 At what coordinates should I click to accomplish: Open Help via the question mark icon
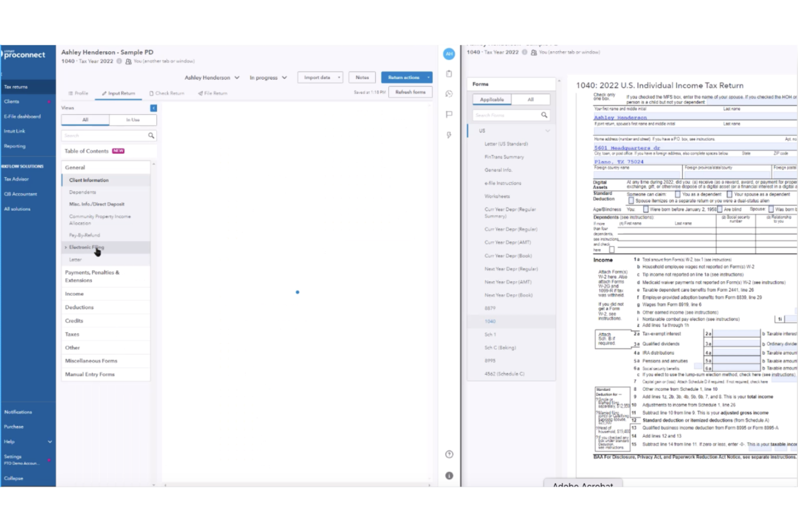449,454
